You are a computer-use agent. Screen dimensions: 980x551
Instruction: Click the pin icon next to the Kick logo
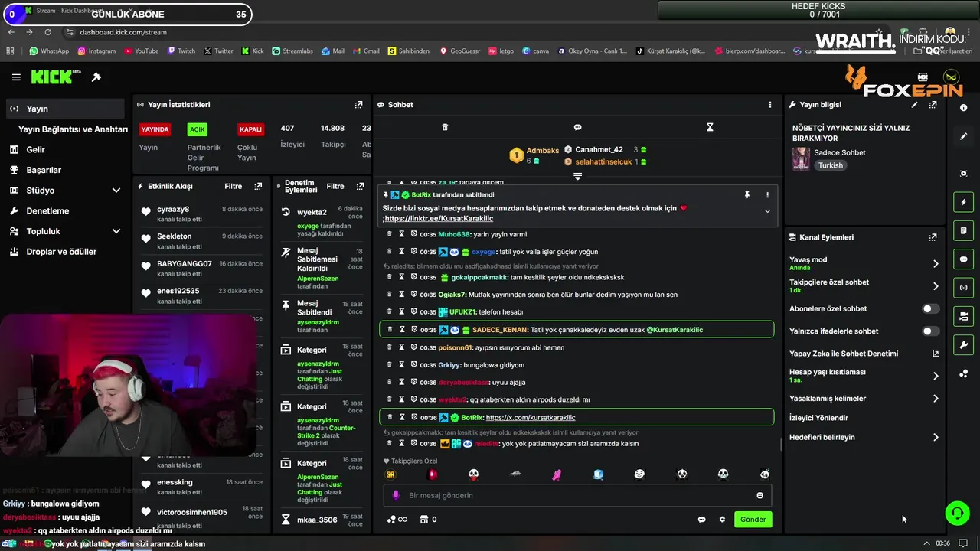tap(96, 77)
